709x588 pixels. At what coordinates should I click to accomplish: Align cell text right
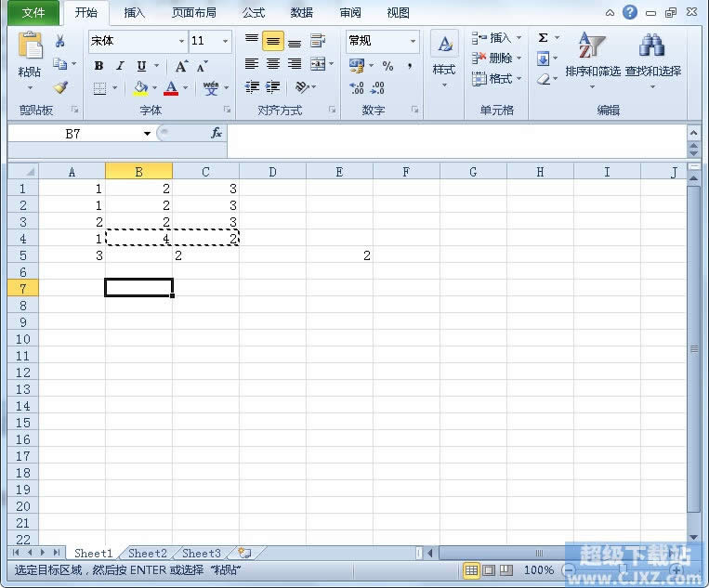pyautogui.click(x=295, y=64)
